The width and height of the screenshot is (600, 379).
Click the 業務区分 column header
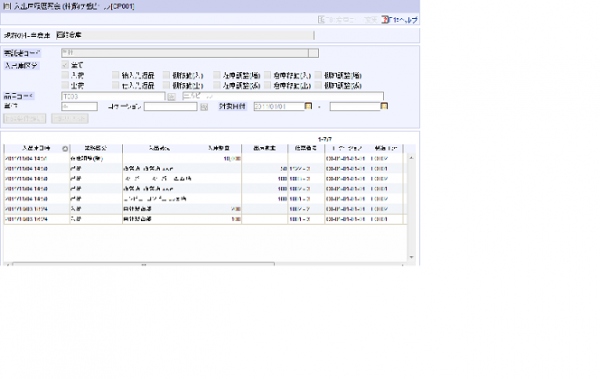click(96, 148)
